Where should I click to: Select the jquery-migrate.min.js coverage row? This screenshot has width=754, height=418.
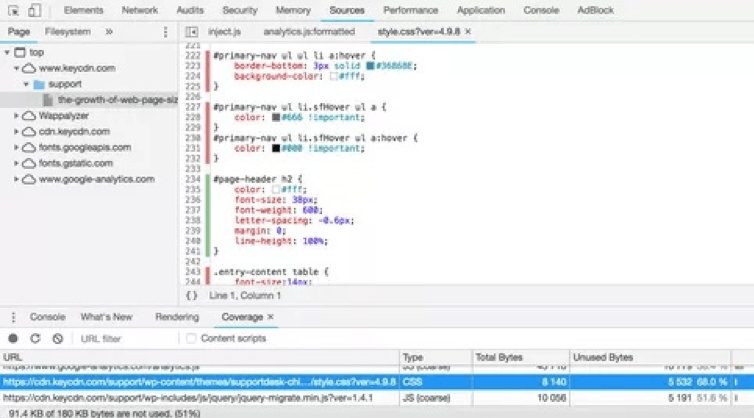coord(200,397)
